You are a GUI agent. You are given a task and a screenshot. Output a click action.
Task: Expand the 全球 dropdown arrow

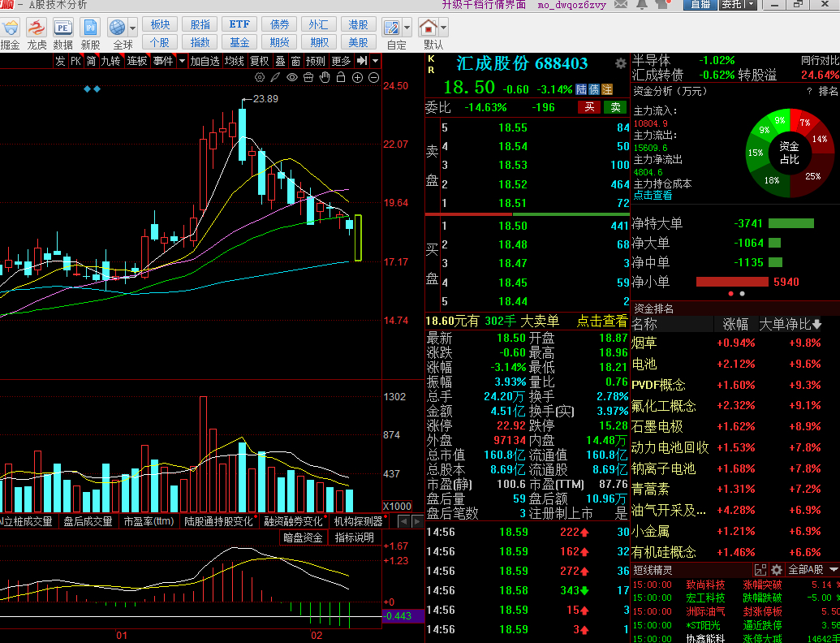tap(133, 27)
